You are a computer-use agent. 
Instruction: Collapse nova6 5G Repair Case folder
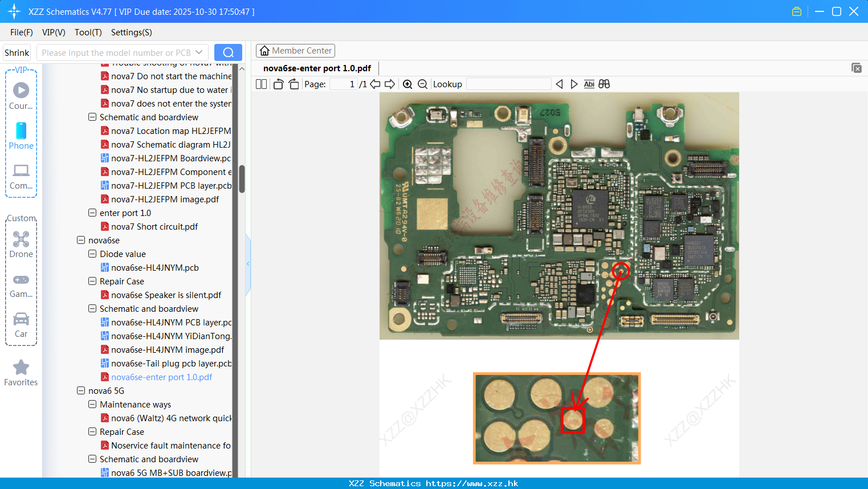click(92, 431)
